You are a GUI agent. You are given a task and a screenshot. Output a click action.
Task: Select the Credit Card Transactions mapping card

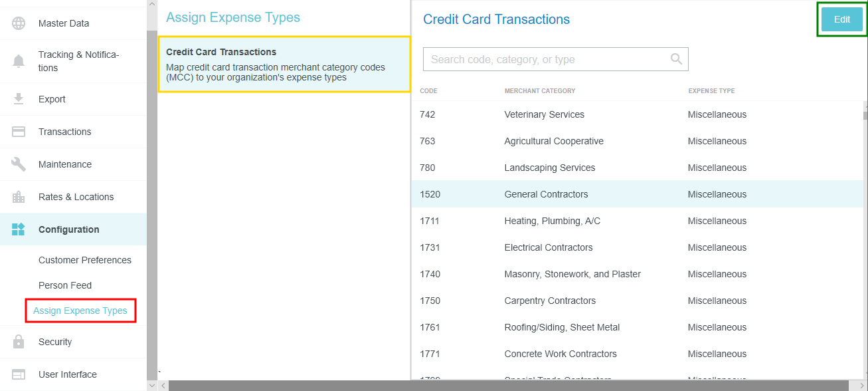pyautogui.click(x=284, y=65)
